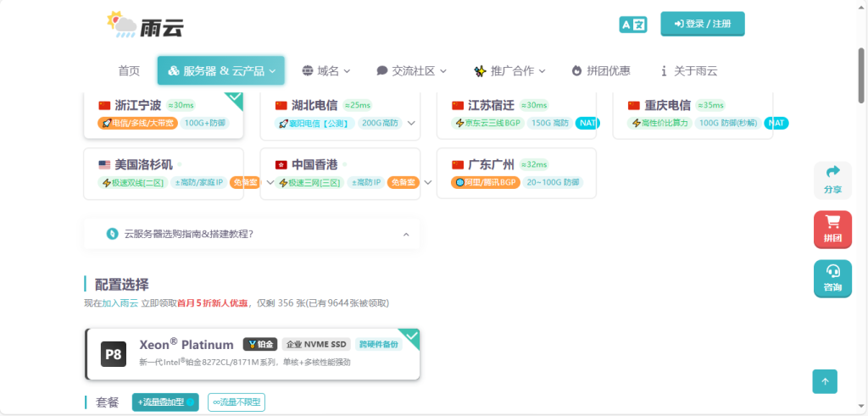Click the 100G+防御 tag on 浙江宁波
Screen dimensions: 868x416
(205, 123)
